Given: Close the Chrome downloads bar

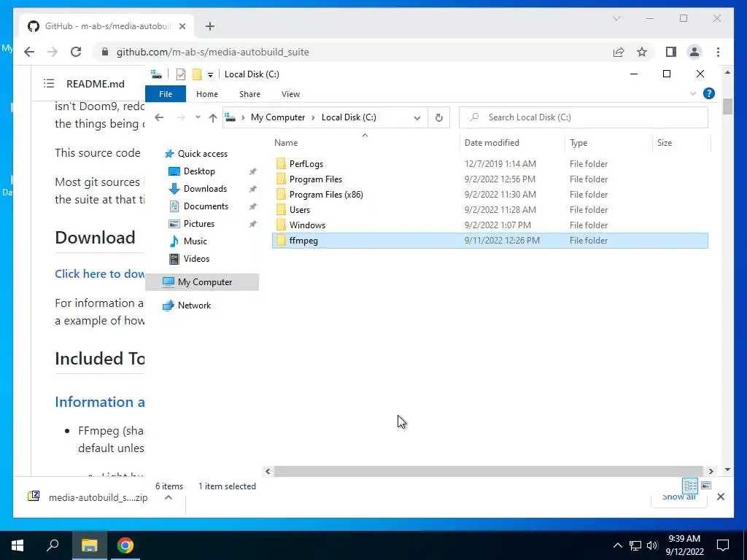Looking at the screenshot, I should pos(720,497).
